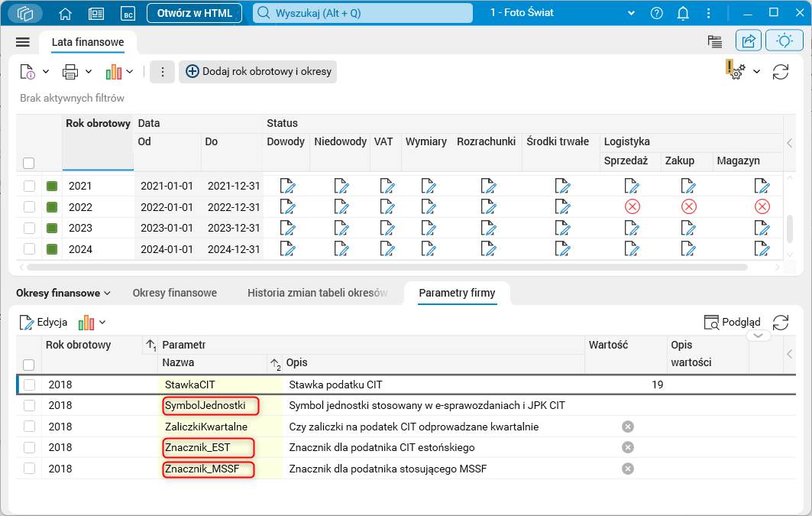Click the printer icon
This screenshot has height=516, width=812.
point(70,72)
